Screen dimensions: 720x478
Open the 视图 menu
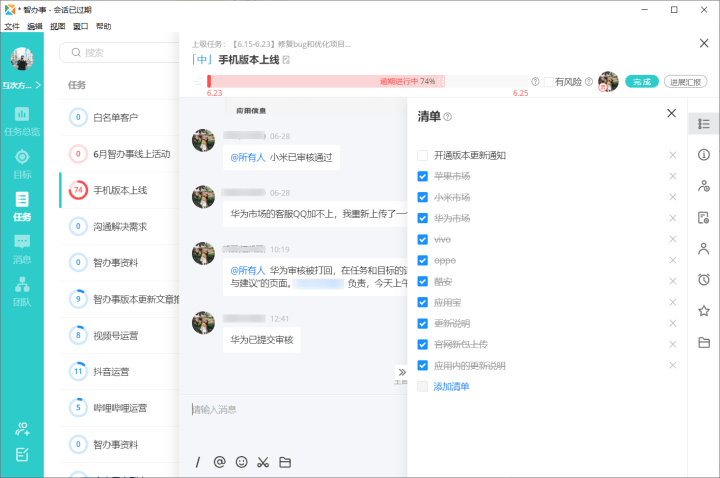(58, 27)
